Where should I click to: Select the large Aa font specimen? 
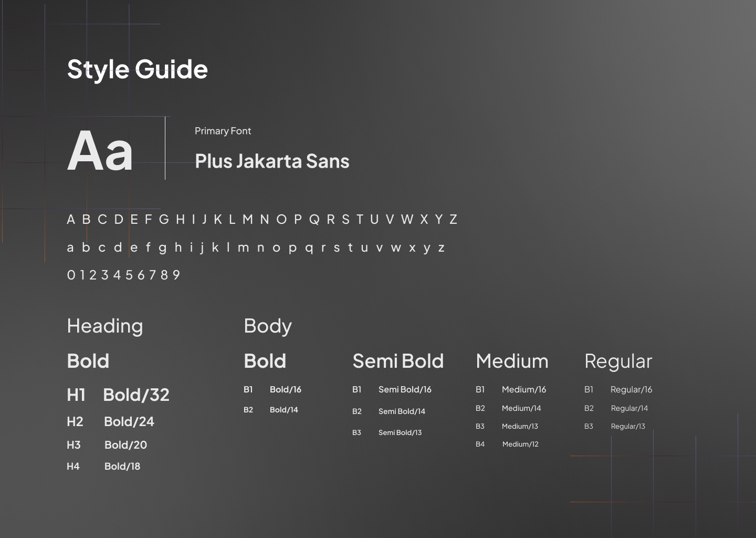click(x=100, y=151)
